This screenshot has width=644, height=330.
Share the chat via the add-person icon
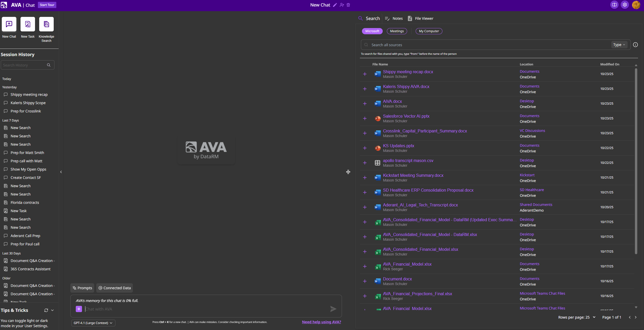(341, 5)
